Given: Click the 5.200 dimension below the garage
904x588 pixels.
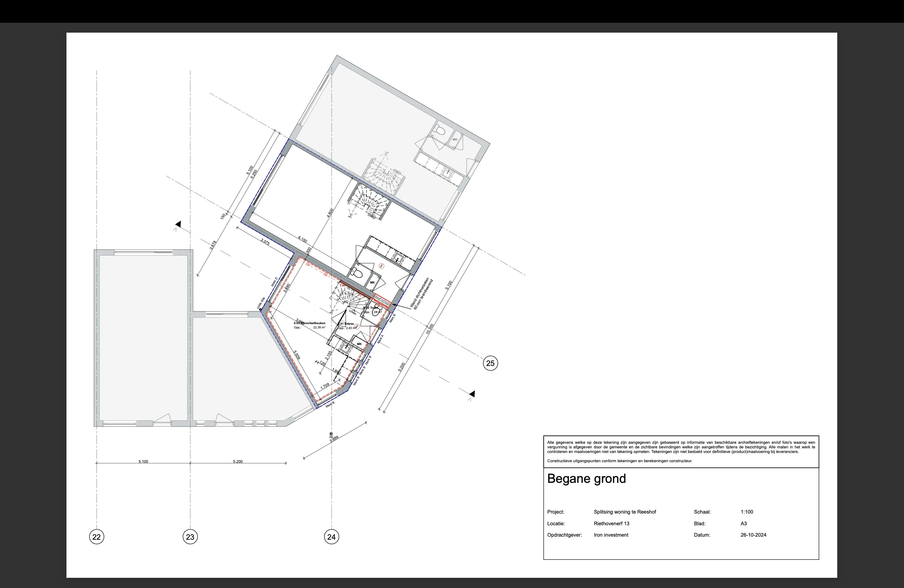Looking at the screenshot, I should click(x=238, y=462).
